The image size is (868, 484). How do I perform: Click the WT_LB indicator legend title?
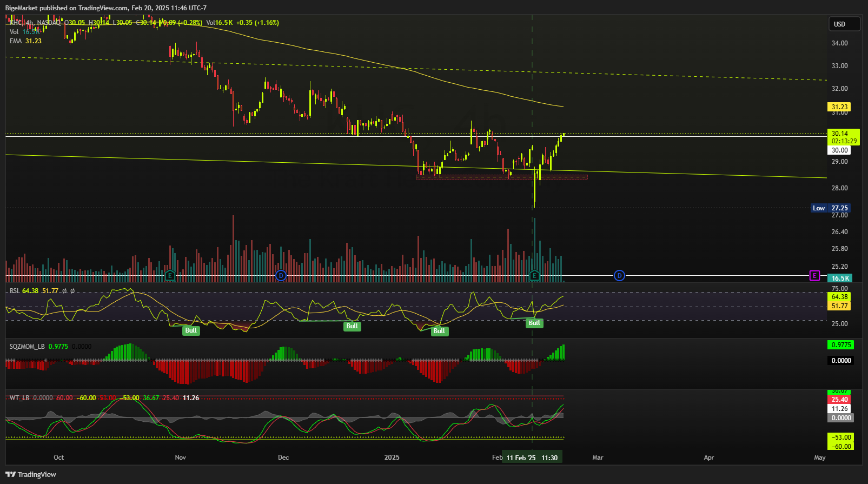(x=19, y=398)
